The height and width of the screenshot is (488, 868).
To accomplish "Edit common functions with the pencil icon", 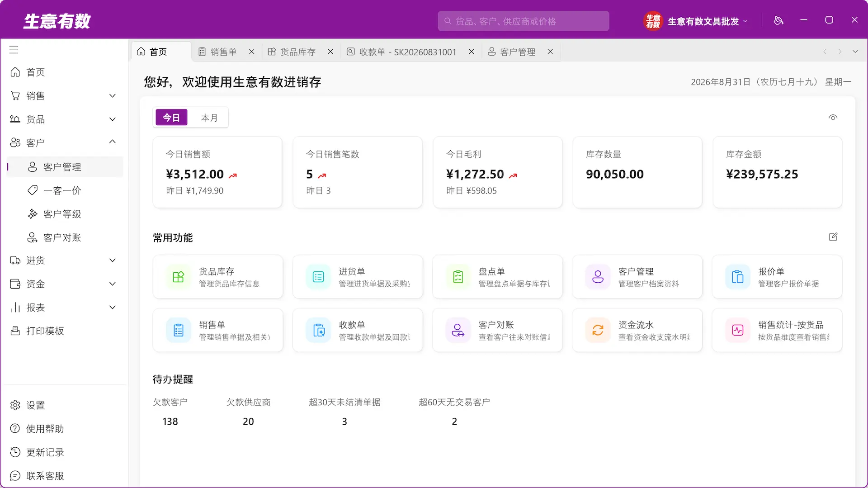I will 833,237.
